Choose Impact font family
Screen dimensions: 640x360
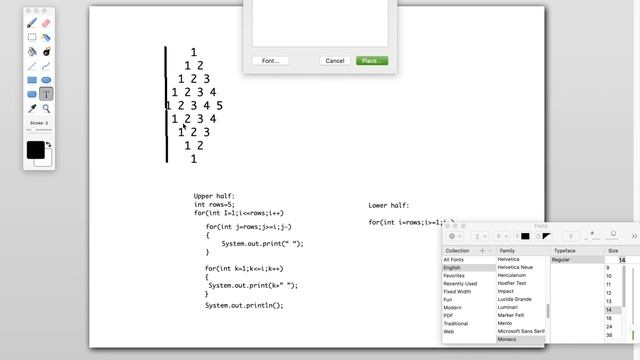pos(521,291)
